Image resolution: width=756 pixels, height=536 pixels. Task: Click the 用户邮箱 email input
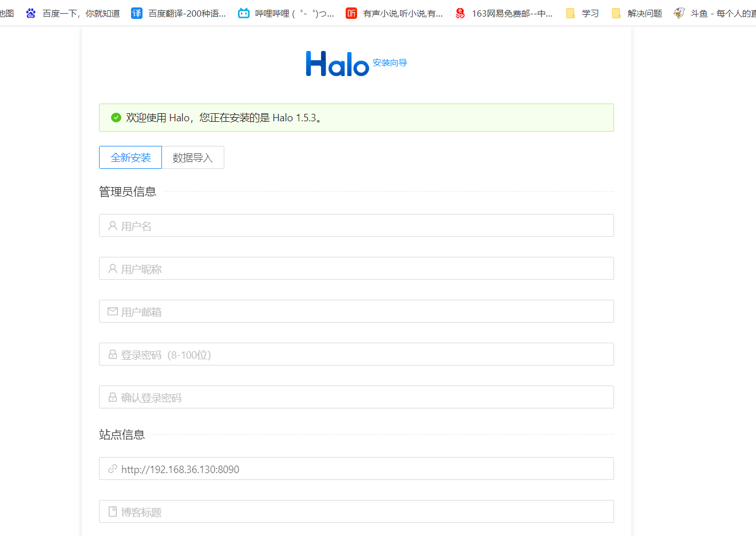(356, 312)
